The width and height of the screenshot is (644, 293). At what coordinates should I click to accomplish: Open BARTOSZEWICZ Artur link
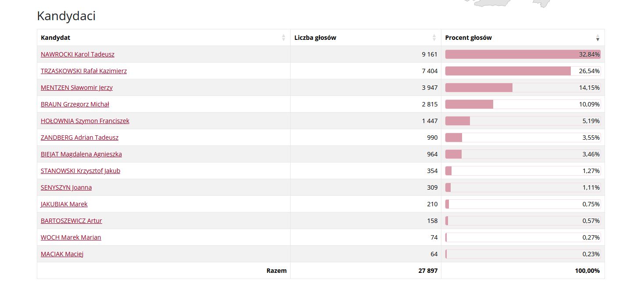(x=71, y=221)
